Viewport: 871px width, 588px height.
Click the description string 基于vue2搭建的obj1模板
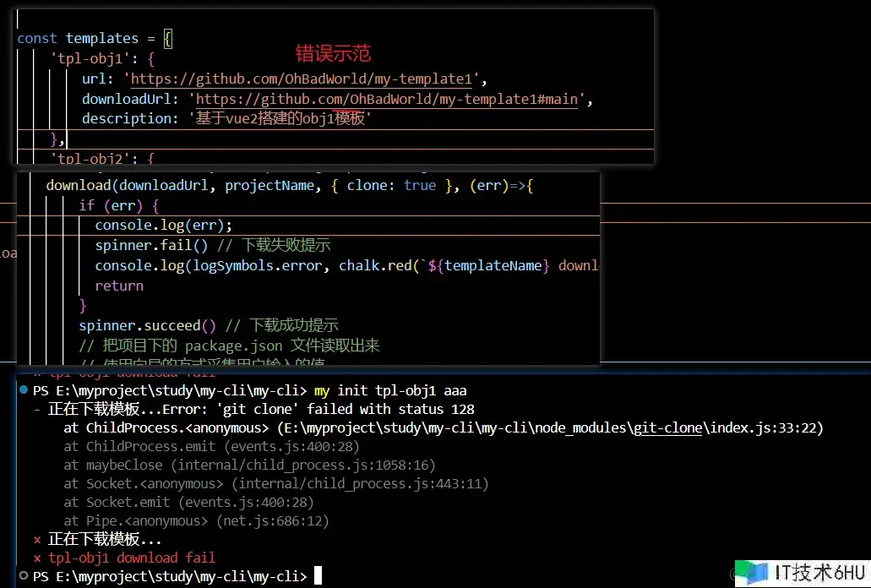280,119
